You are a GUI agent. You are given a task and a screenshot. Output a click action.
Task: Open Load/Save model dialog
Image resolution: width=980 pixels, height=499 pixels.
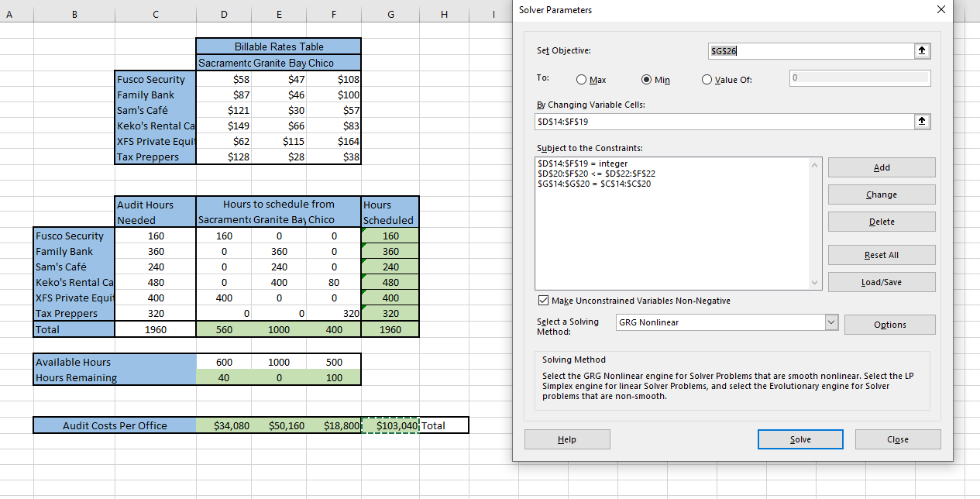tap(882, 282)
